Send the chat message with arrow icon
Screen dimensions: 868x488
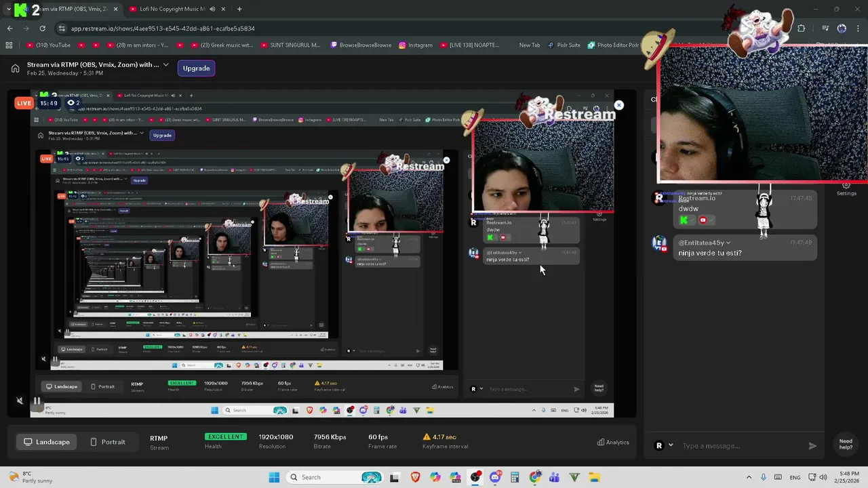click(812, 446)
